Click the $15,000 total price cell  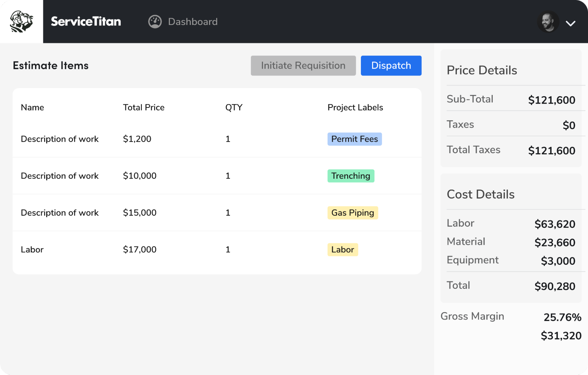pyautogui.click(x=139, y=213)
